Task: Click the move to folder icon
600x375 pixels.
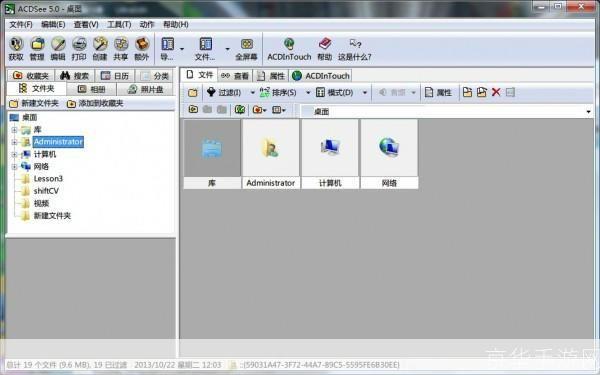Action: (x=482, y=92)
